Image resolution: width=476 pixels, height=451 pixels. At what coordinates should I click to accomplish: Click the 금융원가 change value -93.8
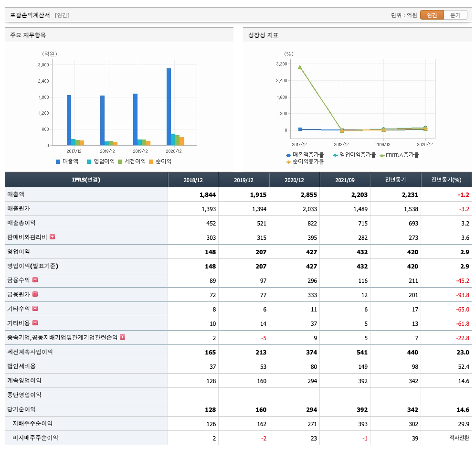coord(462,295)
